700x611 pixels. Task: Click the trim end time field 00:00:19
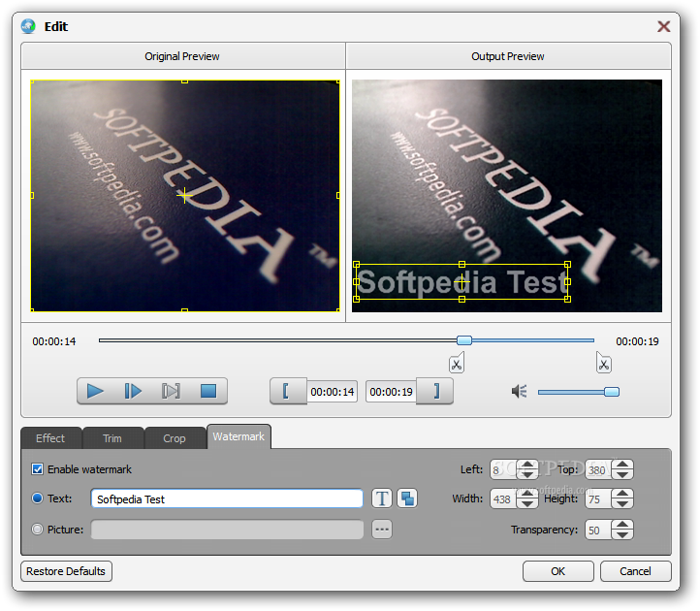[x=391, y=392]
